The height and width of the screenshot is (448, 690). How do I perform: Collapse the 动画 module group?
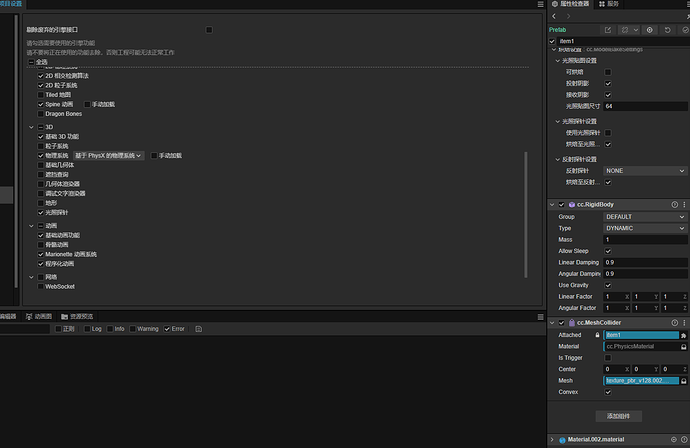point(31,226)
